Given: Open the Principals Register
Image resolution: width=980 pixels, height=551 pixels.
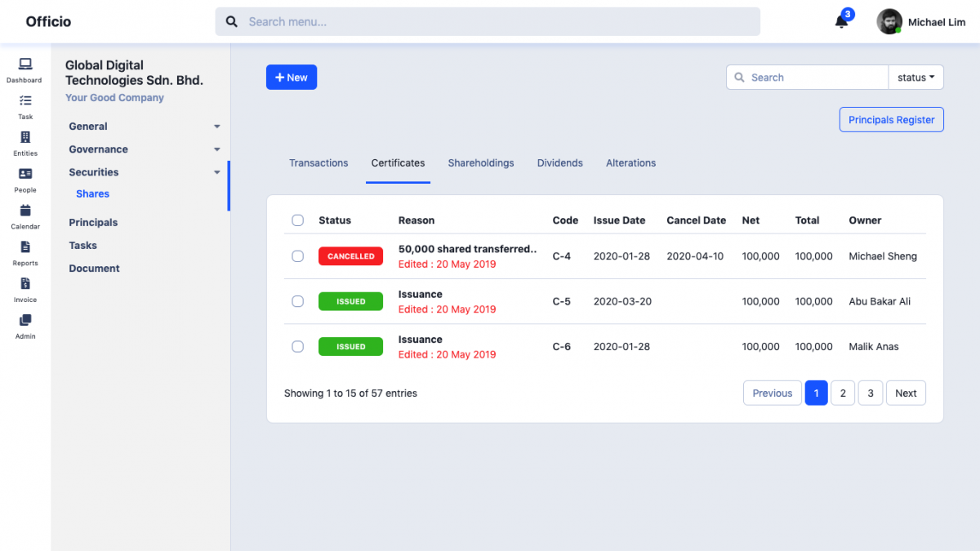Looking at the screenshot, I should 891,119.
